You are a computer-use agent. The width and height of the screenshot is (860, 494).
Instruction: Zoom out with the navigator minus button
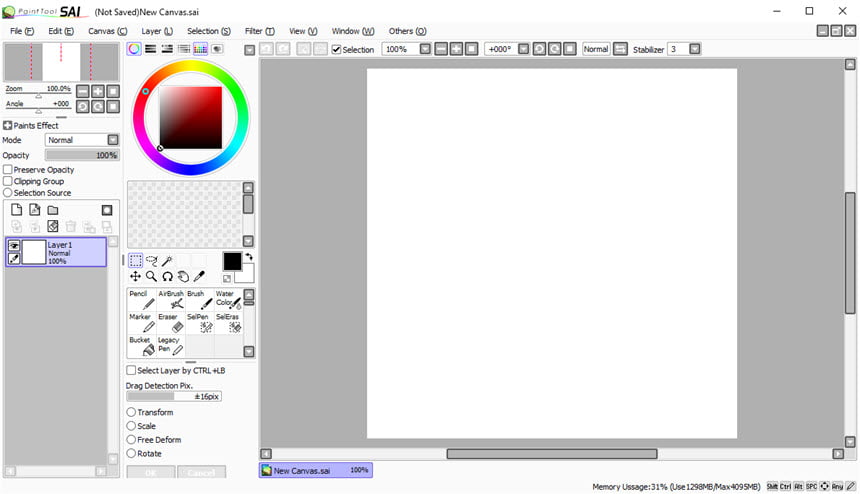[x=83, y=91]
